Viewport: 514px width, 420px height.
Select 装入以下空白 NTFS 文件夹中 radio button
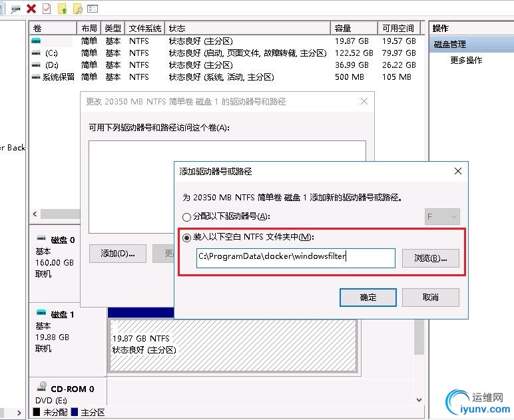(x=186, y=238)
